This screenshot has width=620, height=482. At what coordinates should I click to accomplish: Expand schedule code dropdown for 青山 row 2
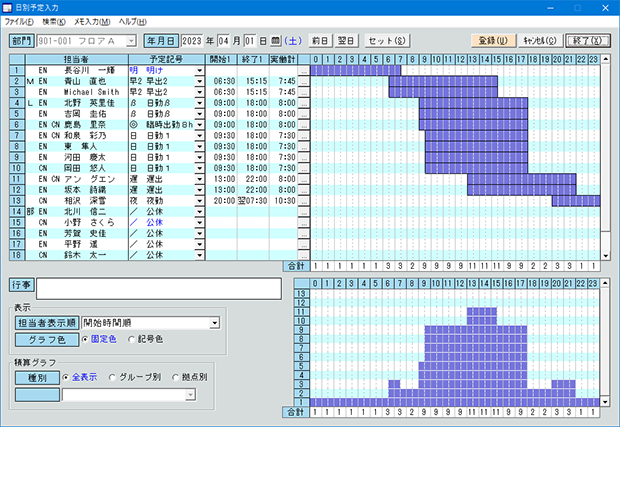200,81
